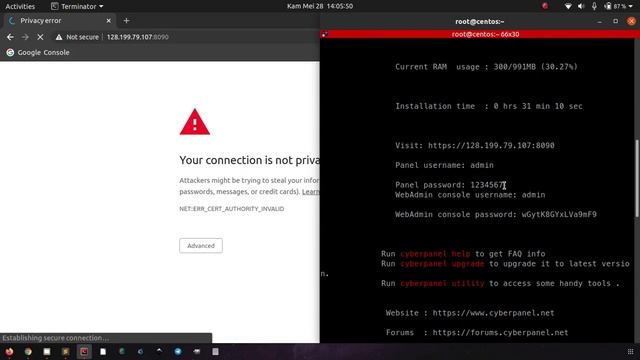Screen dimensions: 640x360
Task: Open the white document app in dock
Action: 103,351
